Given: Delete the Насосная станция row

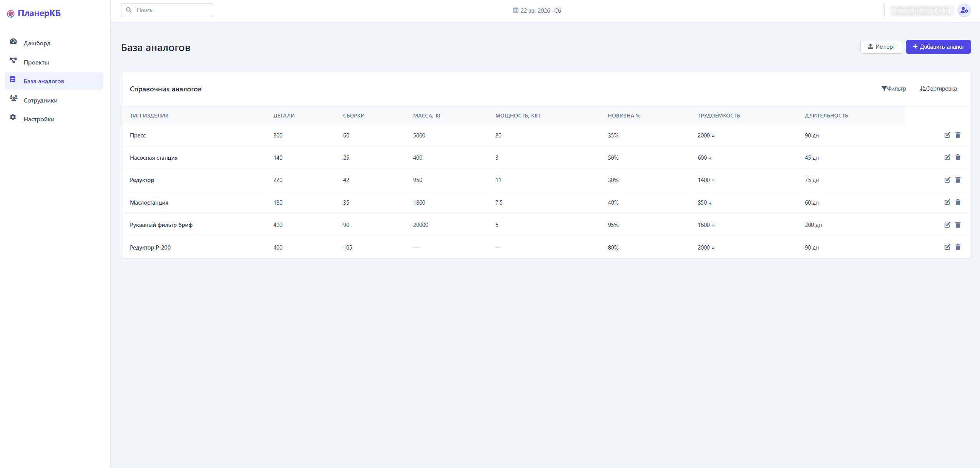Looking at the screenshot, I should (958, 157).
